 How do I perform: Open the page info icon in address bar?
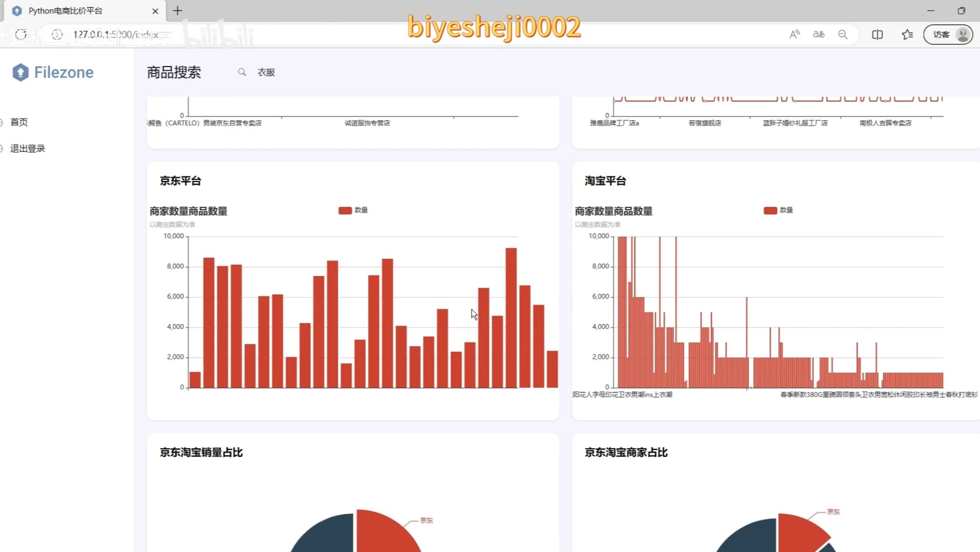pyautogui.click(x=57, y=34)
